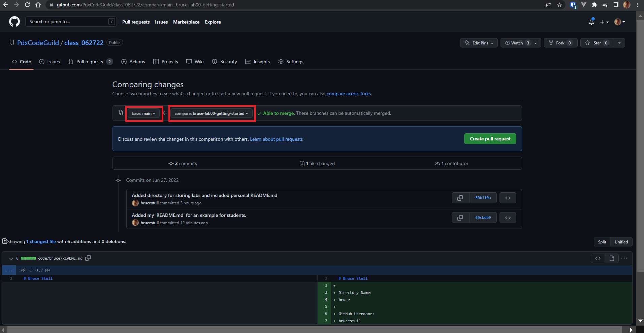
Task: Reload the browser page
Action: click(27, 5)
